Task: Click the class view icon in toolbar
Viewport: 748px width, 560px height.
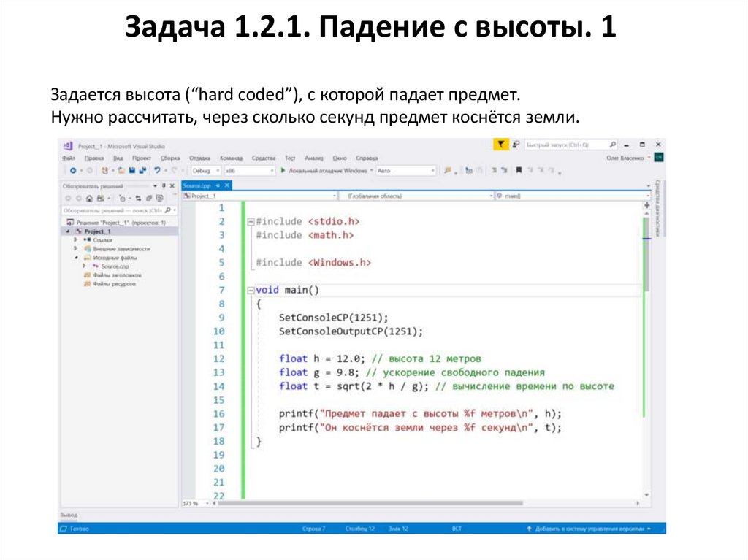Action: click(x=469, y=170)
